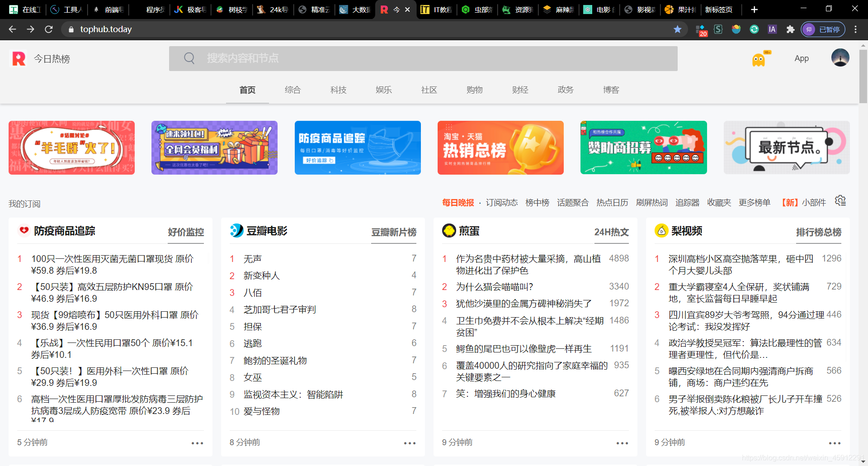Go back with the browser back arrow
Image resolution: width=868 pixels, height=466 pixels.
point(12,29)
